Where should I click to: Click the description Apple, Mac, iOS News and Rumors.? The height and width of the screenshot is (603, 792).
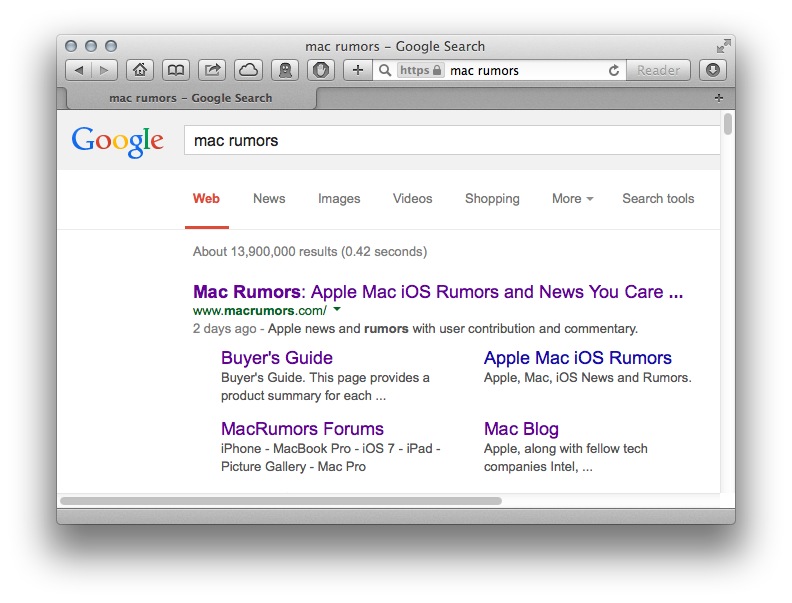click(587, 378)
